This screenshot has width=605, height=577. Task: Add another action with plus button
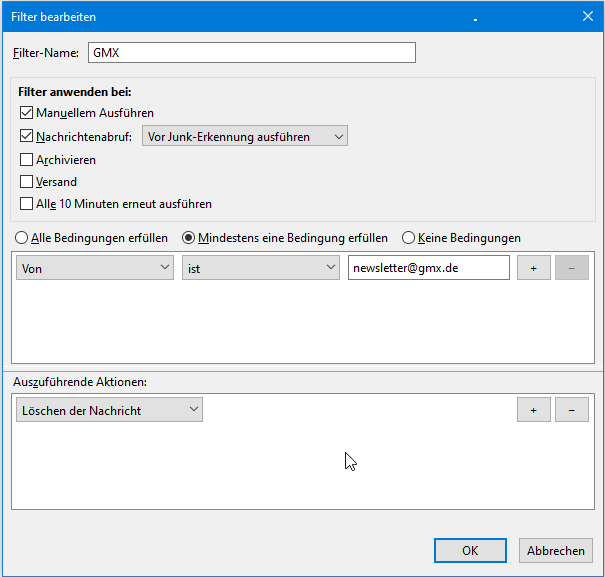533,410
